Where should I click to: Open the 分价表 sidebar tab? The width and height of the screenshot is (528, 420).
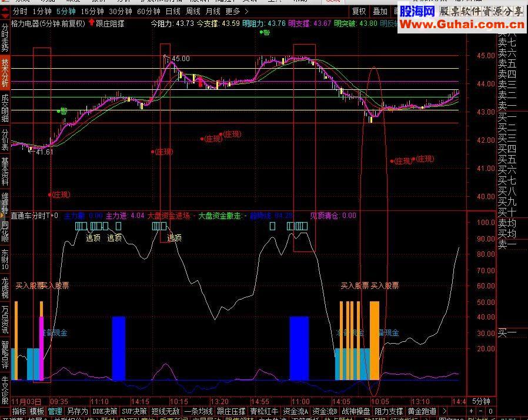(x=5, y=140)
